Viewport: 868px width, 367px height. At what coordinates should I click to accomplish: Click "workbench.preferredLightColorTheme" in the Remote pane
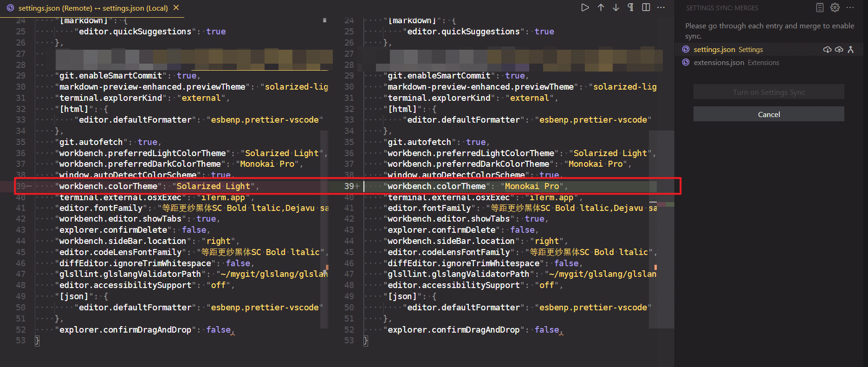click(143, 153)
